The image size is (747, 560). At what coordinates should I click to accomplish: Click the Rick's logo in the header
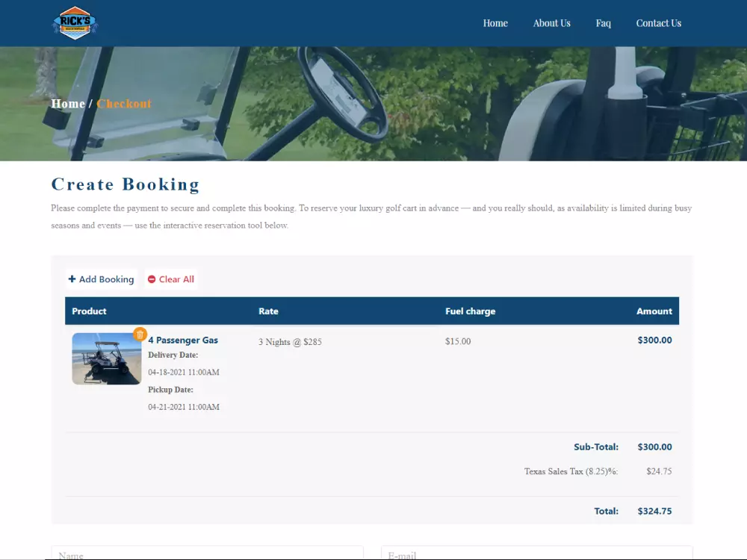[75, 23]
